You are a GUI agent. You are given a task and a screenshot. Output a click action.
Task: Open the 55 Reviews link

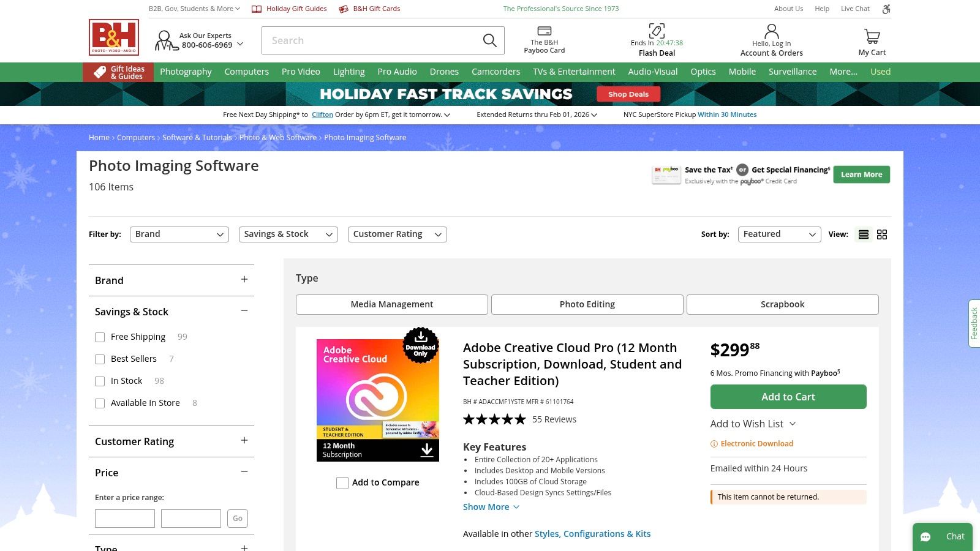click(554, 419)
